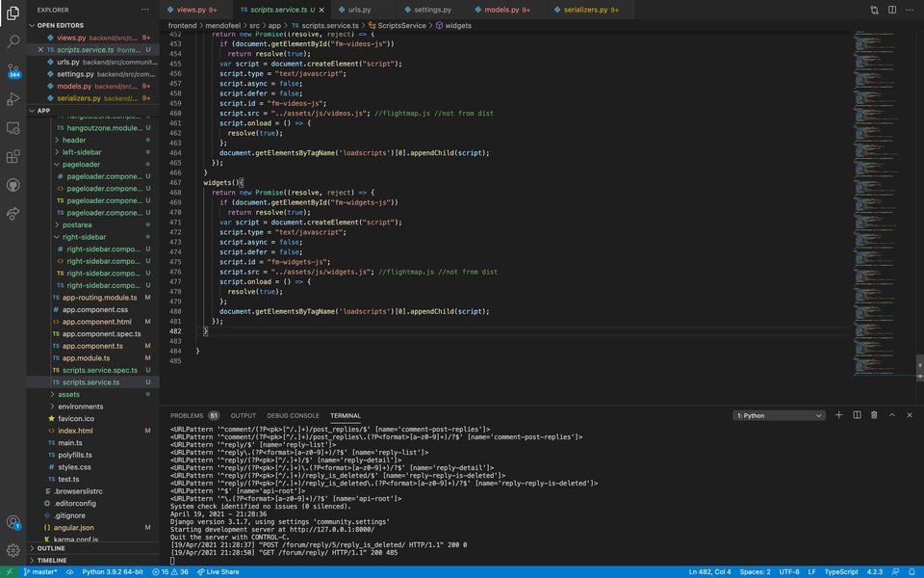924x578 pixels.
Task: Click Ln 482, Col 4 cursor position
Action: point(709,572)
